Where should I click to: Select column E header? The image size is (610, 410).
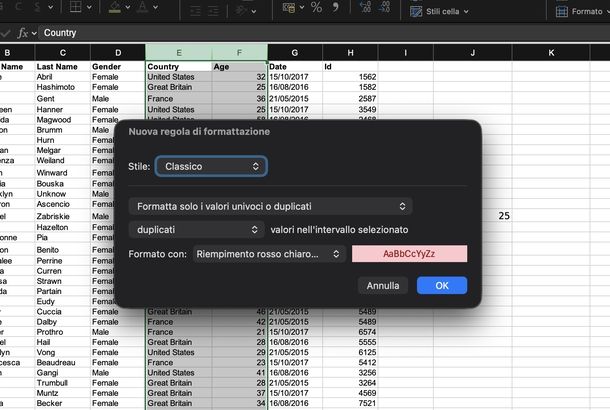point(179,53)
